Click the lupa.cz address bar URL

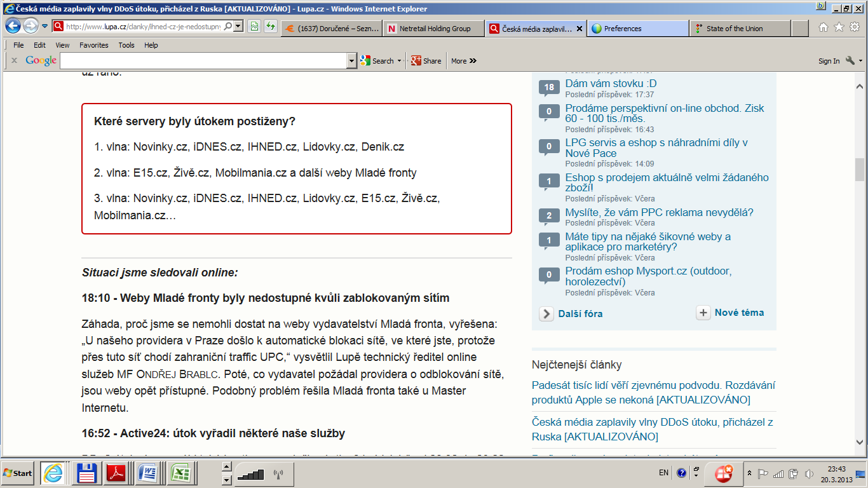(x=143, y=27)
